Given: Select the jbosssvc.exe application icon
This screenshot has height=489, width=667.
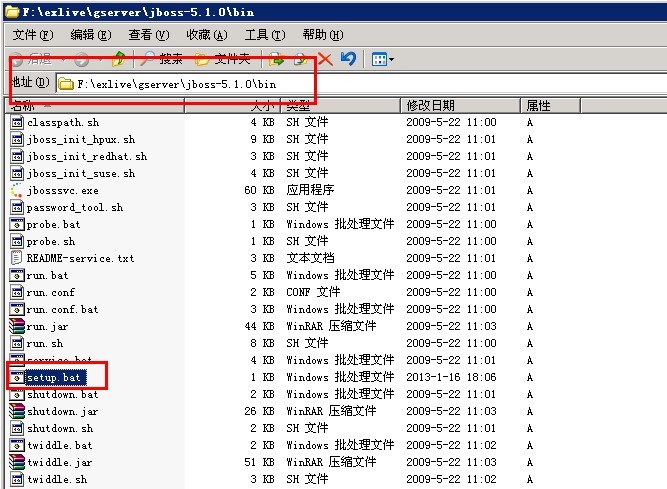Looking at the screenshot, I should click(17, 190).
